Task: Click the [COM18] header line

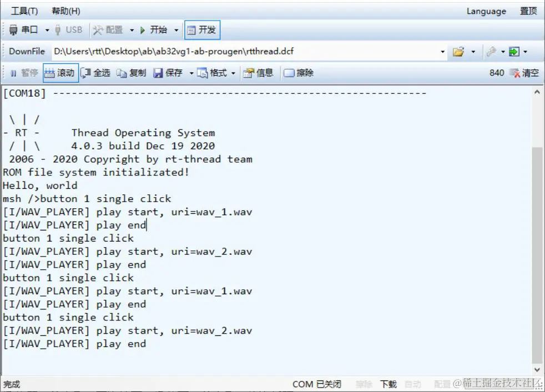Action: click(x=214, y=93)
